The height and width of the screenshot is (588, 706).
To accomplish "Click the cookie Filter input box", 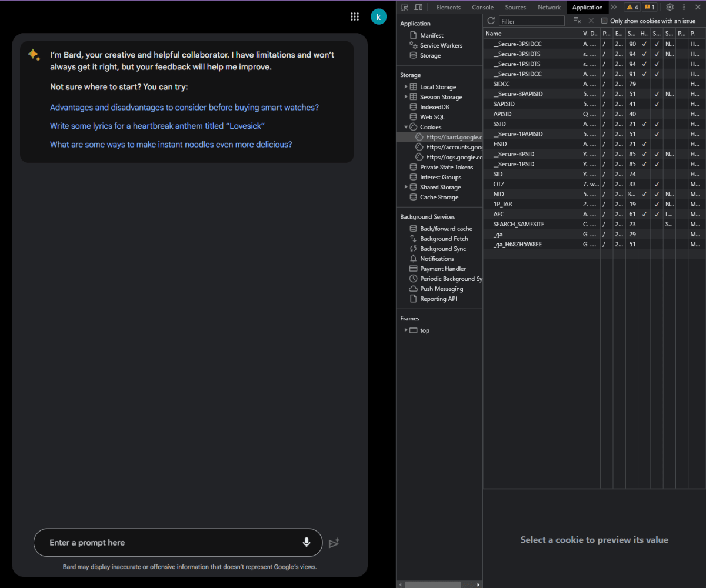I will pos(532,21).
